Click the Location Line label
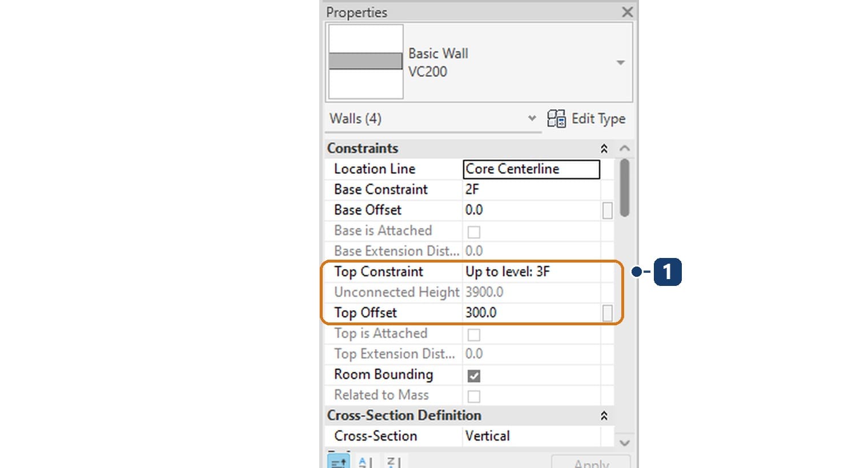Image resolution: width=868 pixels, height=468 pixels. [x=375, y=169]
